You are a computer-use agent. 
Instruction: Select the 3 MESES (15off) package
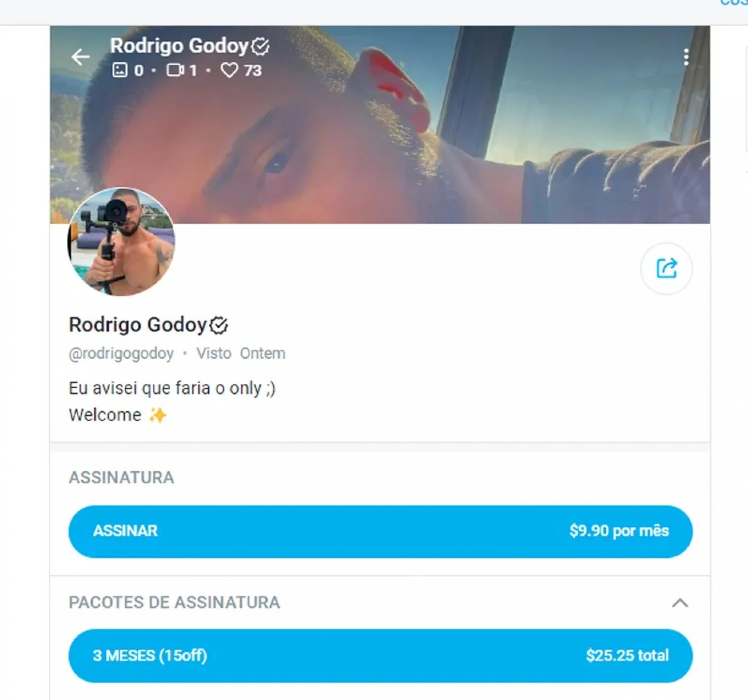(381, 656)
